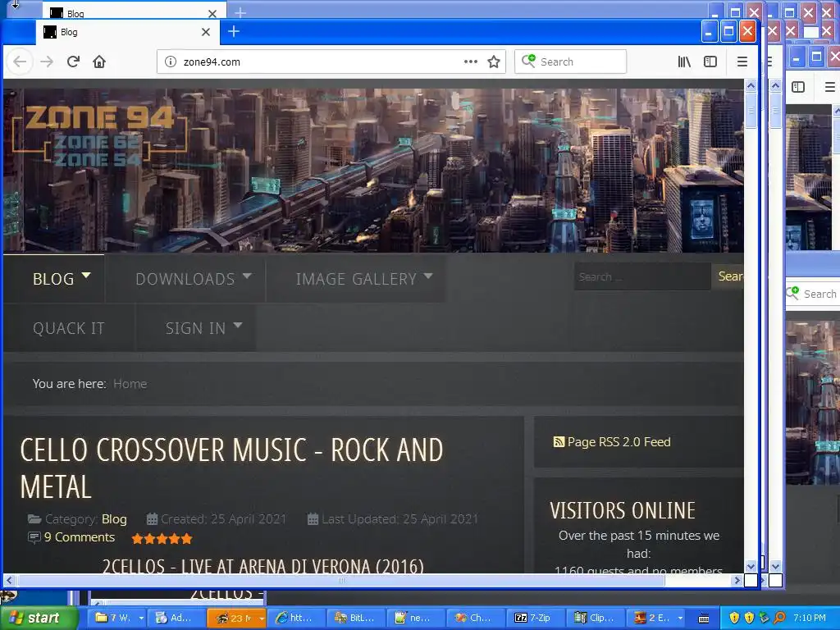The height and width of the screenshot is (630, 840).
Task: Open the Blog category link
Action: 114,519
